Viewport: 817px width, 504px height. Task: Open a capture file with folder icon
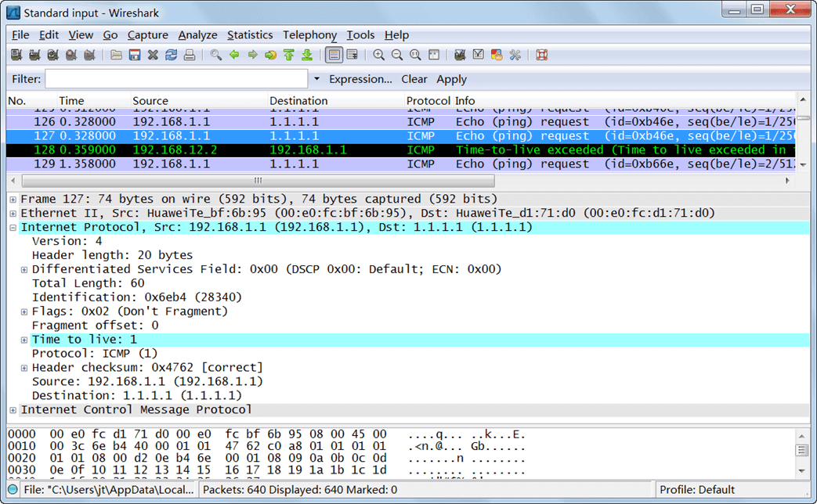tap(116, 55)
